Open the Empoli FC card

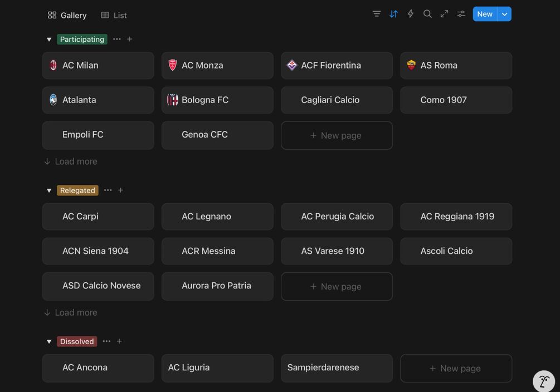click(98, 135)
